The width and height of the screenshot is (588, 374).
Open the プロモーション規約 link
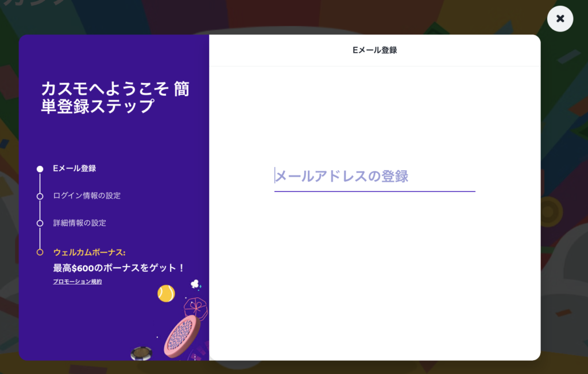pyautogui.click(x=78, y=282)
